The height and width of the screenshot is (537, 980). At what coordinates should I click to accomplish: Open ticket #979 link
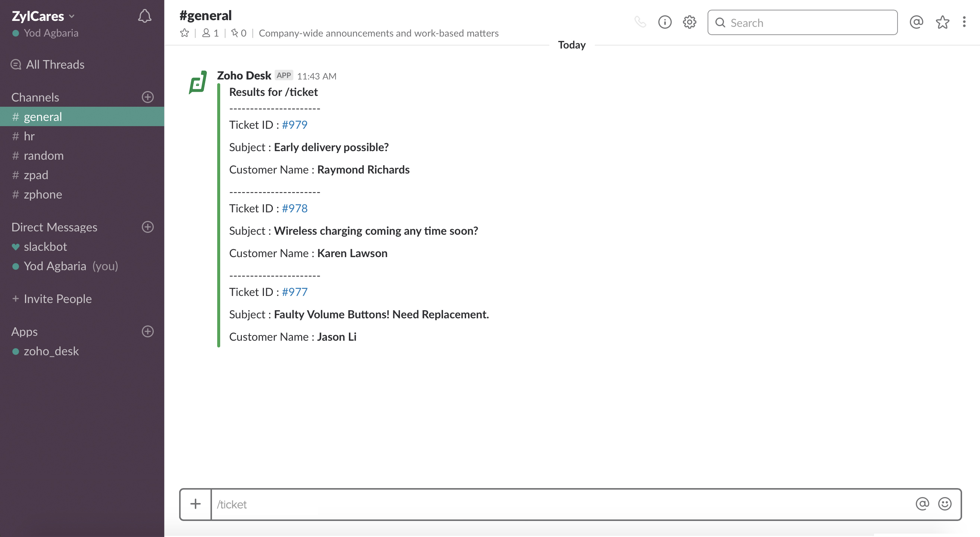pos(294,125)
